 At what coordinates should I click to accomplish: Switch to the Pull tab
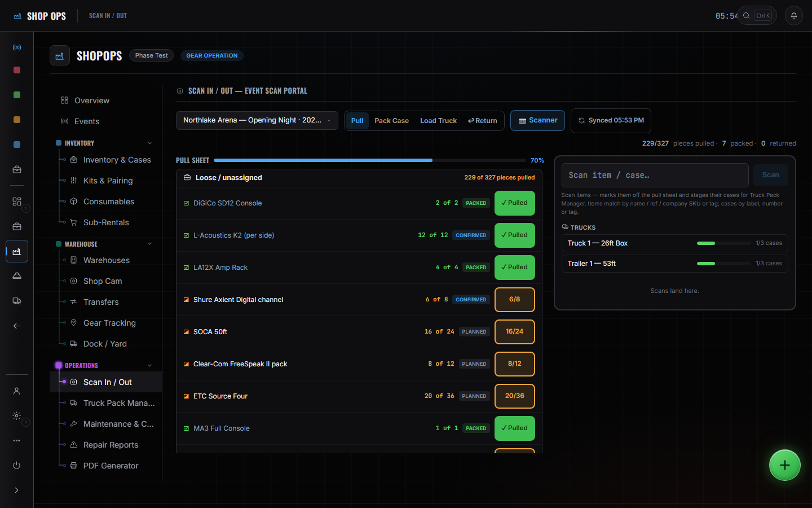tap(358, 120)
